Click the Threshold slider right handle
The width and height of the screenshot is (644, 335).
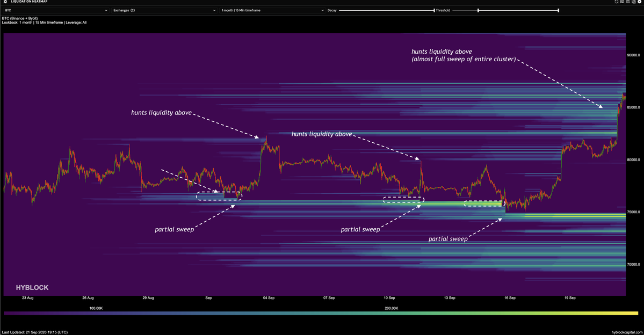558,10
